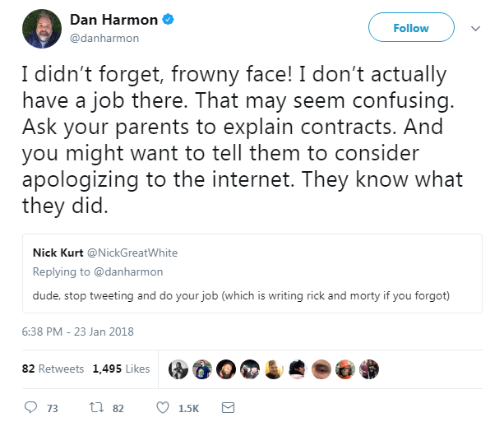504x422 pixels.
Task: Click the Follow button
Action: (411, 27)
